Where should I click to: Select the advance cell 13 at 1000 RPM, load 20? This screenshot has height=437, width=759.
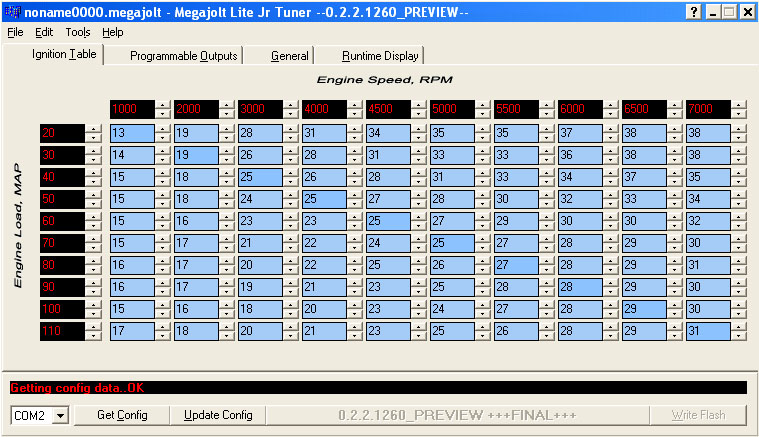pyautogui.click(x=133, y=133)
